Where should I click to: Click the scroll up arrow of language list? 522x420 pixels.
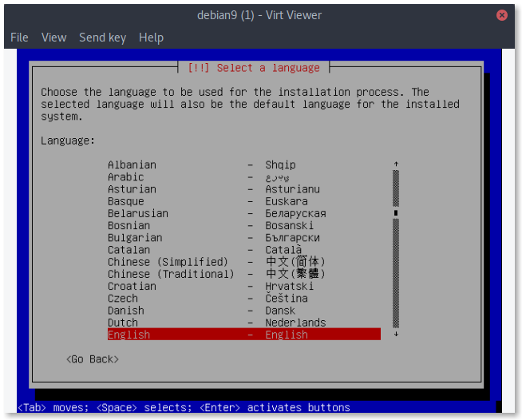coord(396,164)
